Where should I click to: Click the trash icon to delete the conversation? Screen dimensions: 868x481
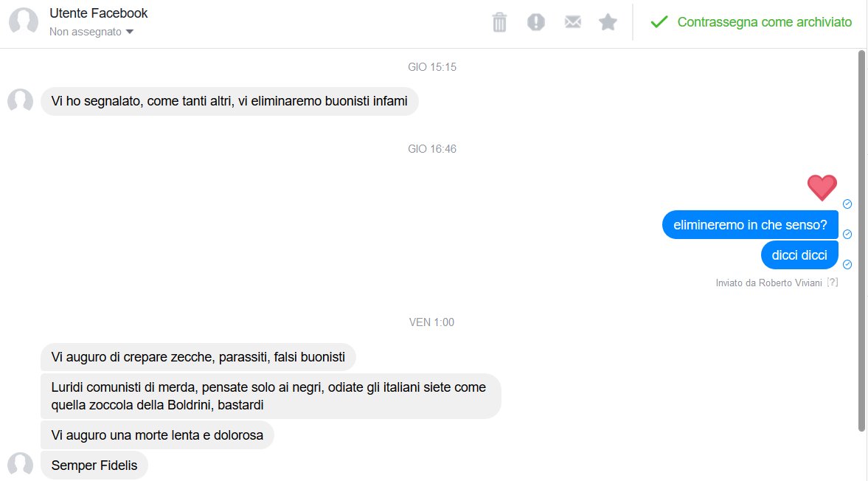(x=499, y=22)
